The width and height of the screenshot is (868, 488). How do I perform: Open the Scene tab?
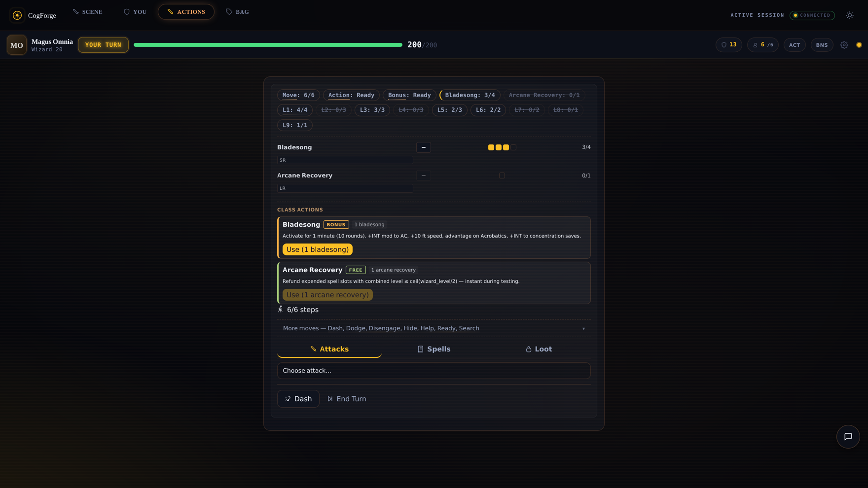click(x=88, y=12)
